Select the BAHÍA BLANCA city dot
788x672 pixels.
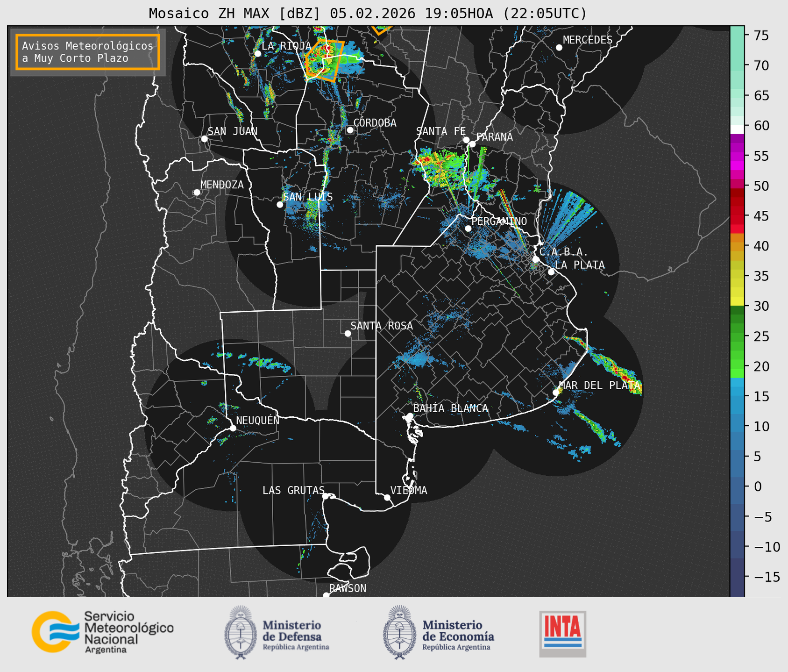(410, 416)
